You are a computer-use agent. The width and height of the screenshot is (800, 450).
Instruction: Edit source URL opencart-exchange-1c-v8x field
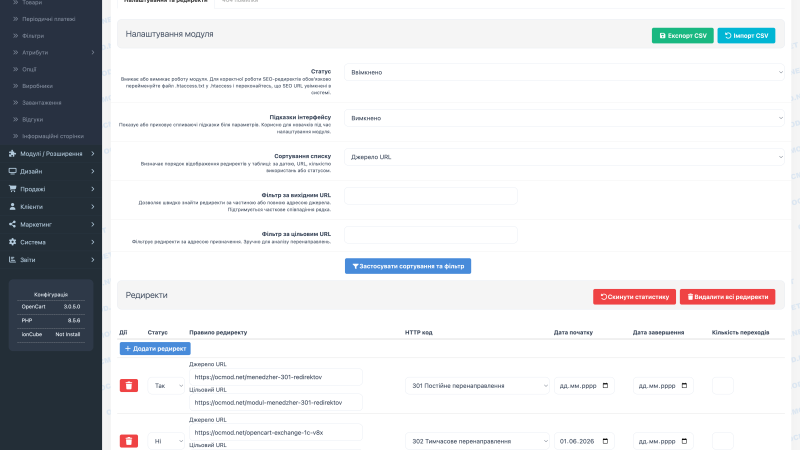(x=276, y=433)
